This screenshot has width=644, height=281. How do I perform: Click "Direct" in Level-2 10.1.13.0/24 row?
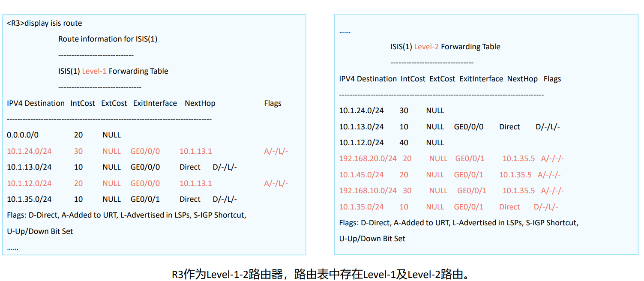509,127
